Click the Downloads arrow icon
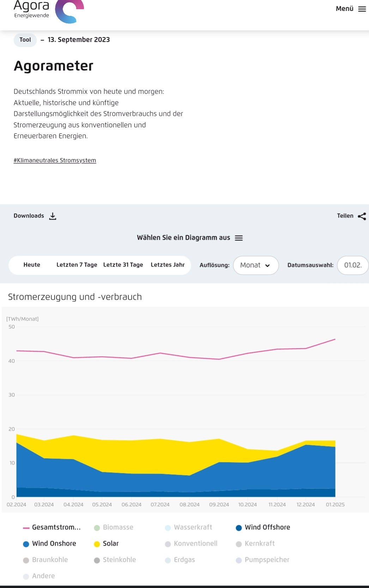 (53, 216)
